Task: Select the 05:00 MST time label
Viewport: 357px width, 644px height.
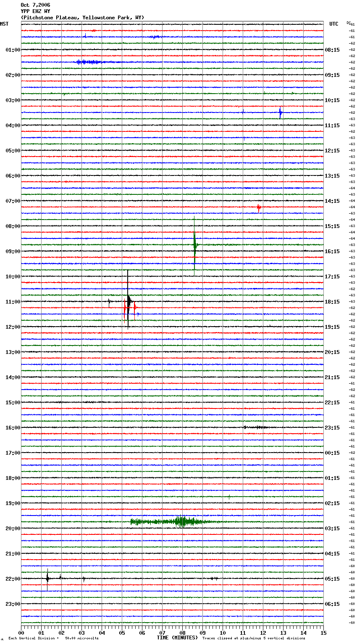Action: click(x=13, y=151)
